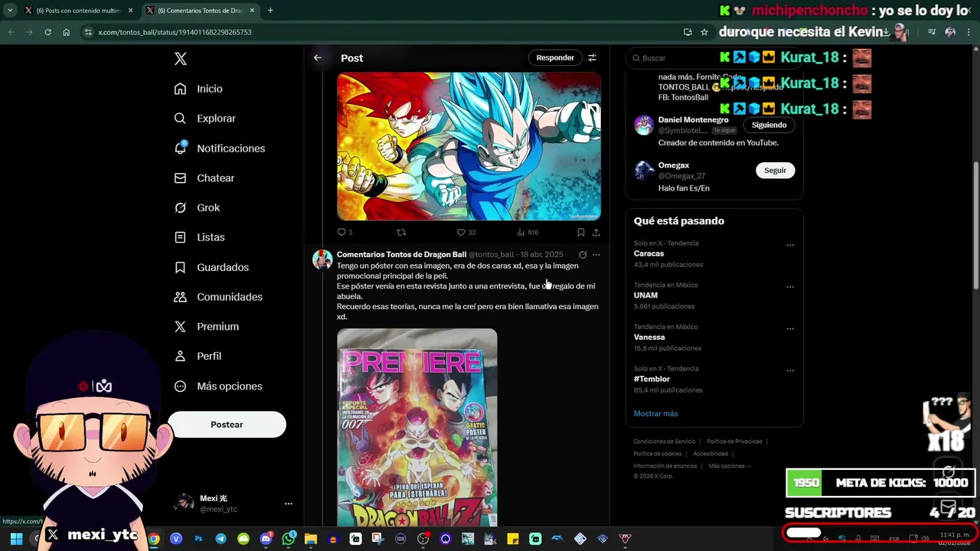Open more options for Vanessa trend
The image size is (980, 551).
coord(790,329)
